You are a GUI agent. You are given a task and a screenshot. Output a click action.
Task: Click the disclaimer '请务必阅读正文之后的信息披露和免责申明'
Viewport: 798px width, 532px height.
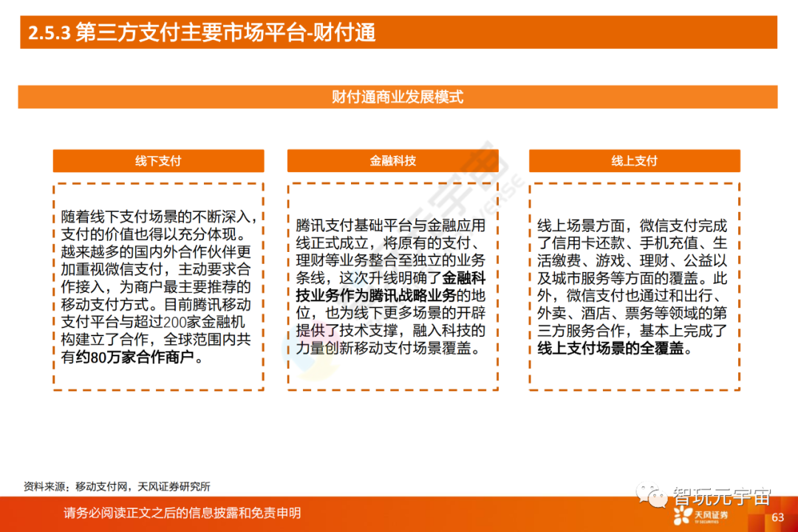click(183, 513)
